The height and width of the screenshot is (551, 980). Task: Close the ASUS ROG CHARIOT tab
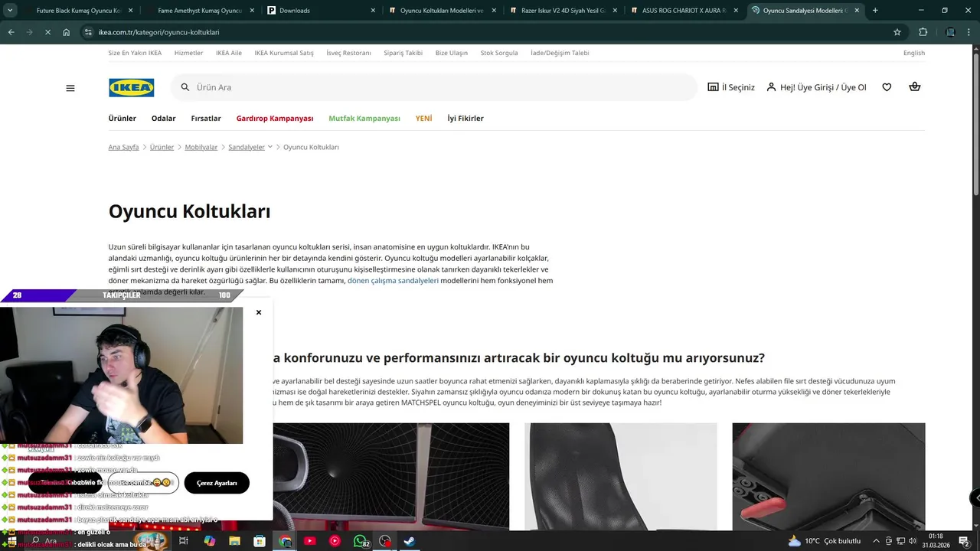point(736,11)
